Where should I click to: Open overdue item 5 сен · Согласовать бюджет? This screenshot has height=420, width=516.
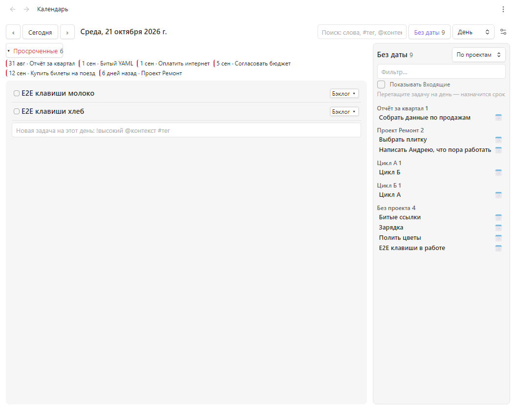pos(253,63)
